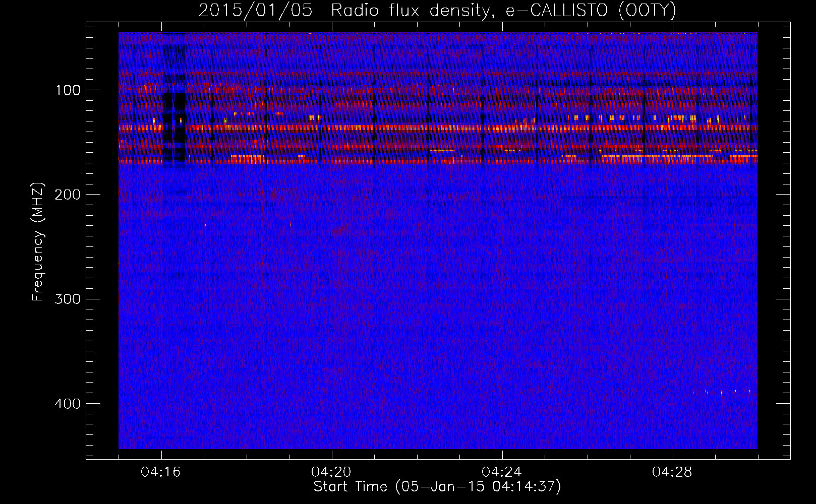Click inside the radio spectrogram image
Image resolution: width=816 pixels, height=504 pixels.
coord(438,241)
